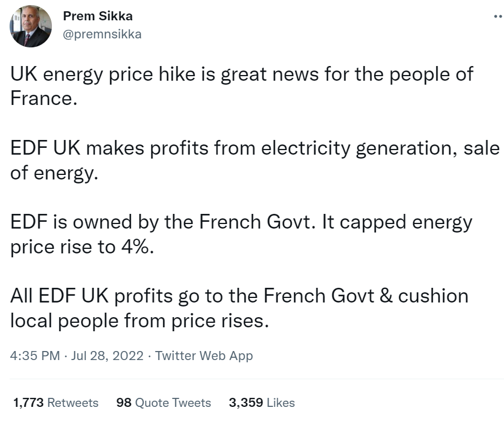The height and width of the screenshot is (421, 504).
Task: Click the 'All EDF UK profits go' paragraph
Action: pyautogui.click(x=239, y=308)
